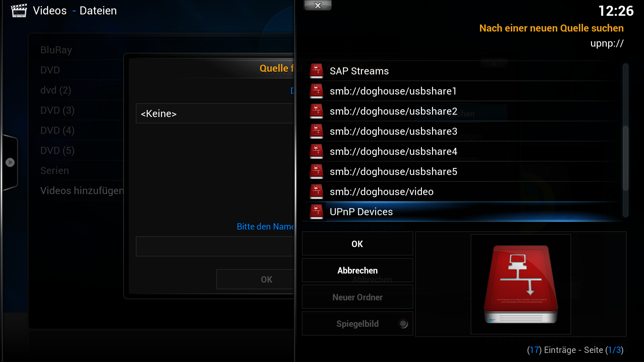
Task: Click the usbshare1 network share icon
Action: (x=316, y=91)
